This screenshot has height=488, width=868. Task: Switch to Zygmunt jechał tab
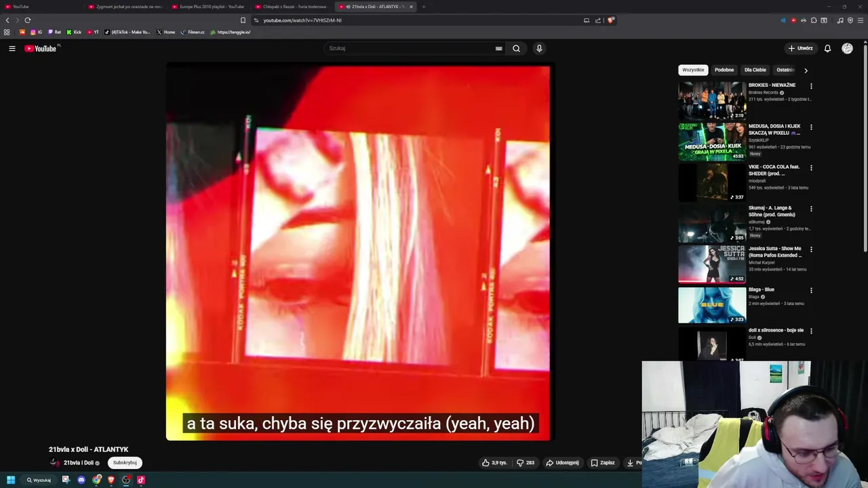tap(125, 7)
